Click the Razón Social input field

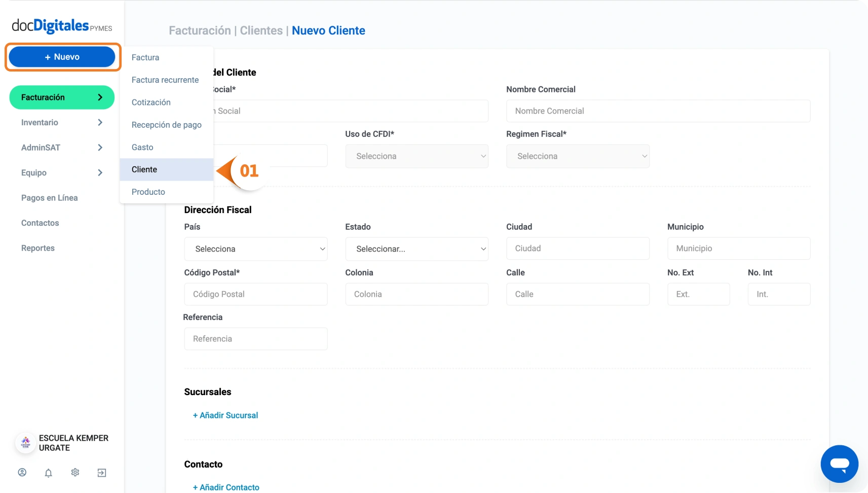(351, 111)
